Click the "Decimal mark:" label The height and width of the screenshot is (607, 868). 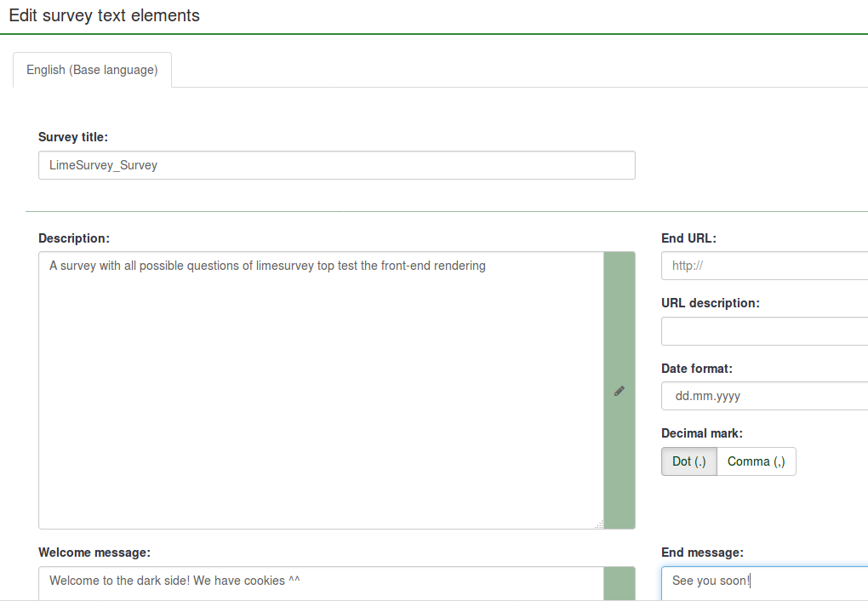point(701,433)
